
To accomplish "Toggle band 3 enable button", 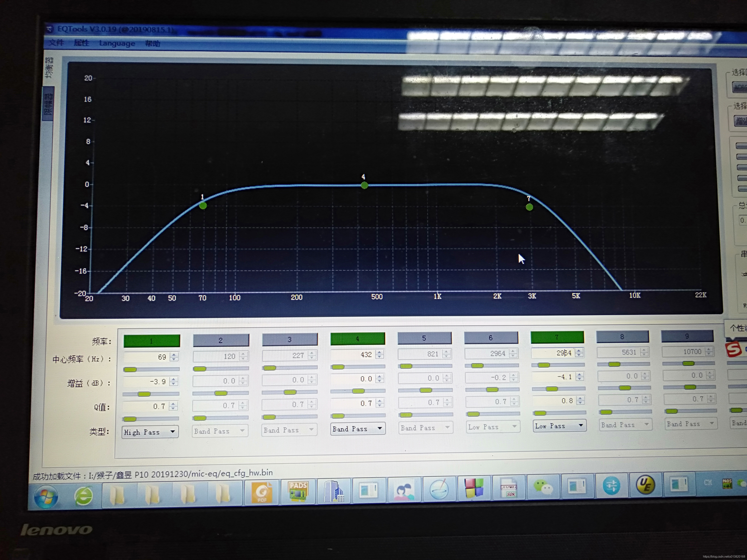I will click(x=290, y=339).
